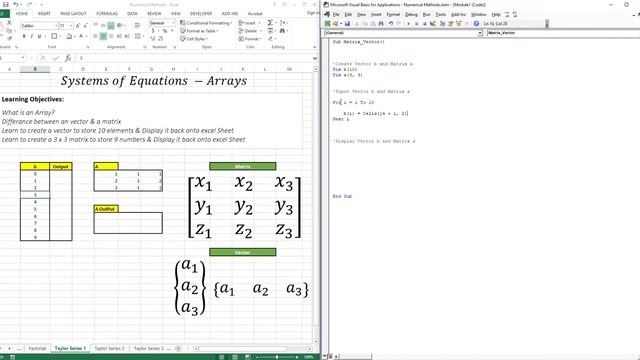Open the Conditional Formatting dropdown
The width and height of the screenshot is (640, 360).
click(x=206, y=23)
